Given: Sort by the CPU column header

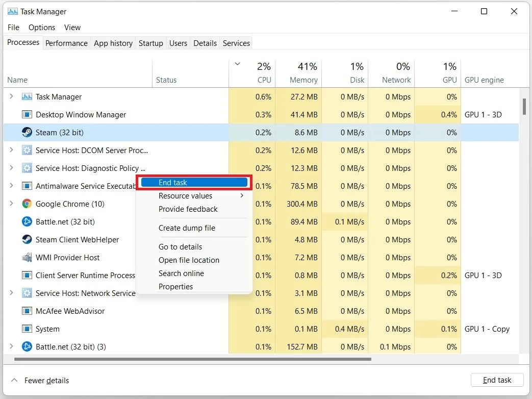Looking at the screenshot, I should [252, 73].
